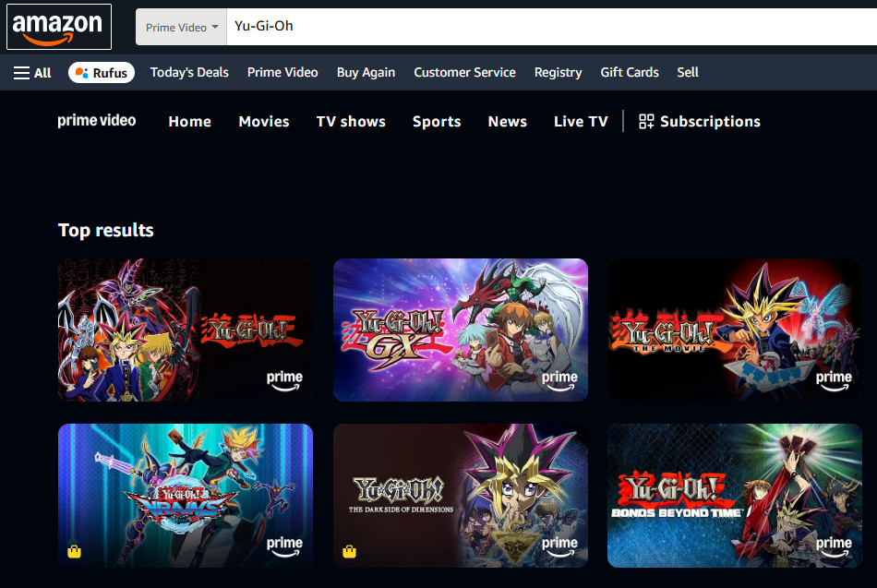
Task: Launch the Rufus AI assistant
Action: pyautogui.click(x=101, y=71)
